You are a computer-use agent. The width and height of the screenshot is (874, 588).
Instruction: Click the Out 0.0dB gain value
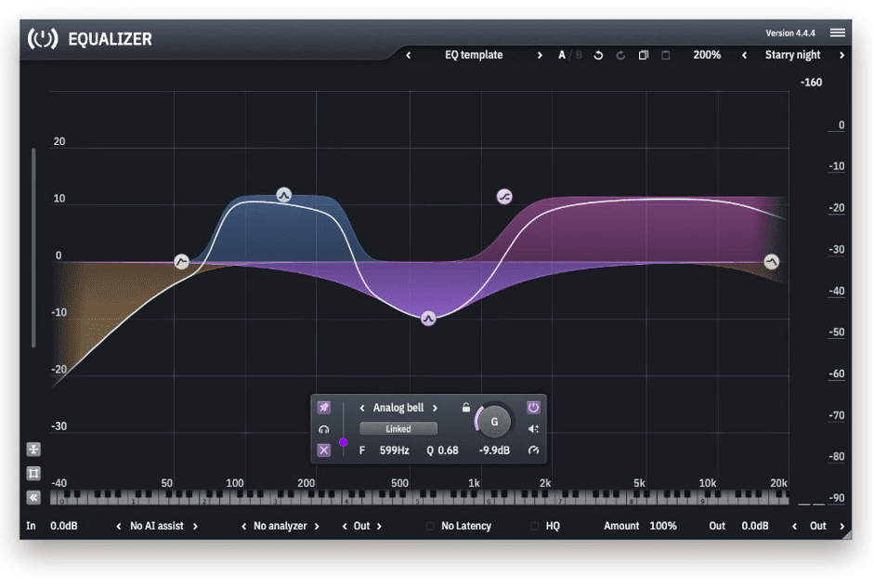[755, 526]
